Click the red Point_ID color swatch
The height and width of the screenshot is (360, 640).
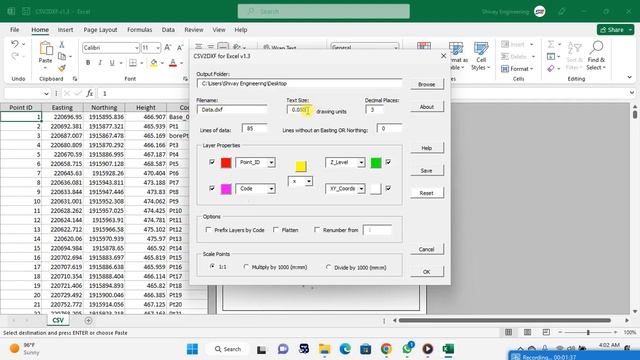click(226, 162)
